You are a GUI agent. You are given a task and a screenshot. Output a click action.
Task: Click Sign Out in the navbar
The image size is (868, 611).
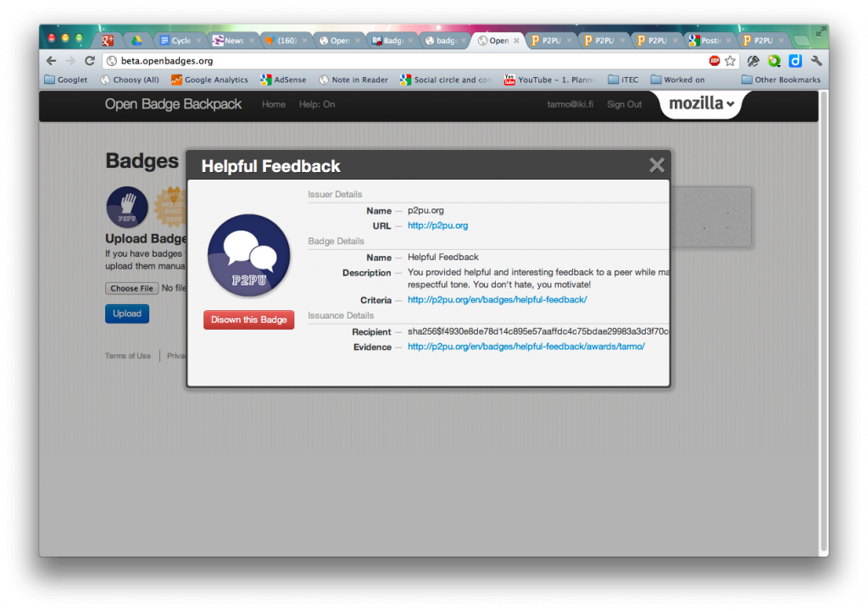click(x=624, y=104)
